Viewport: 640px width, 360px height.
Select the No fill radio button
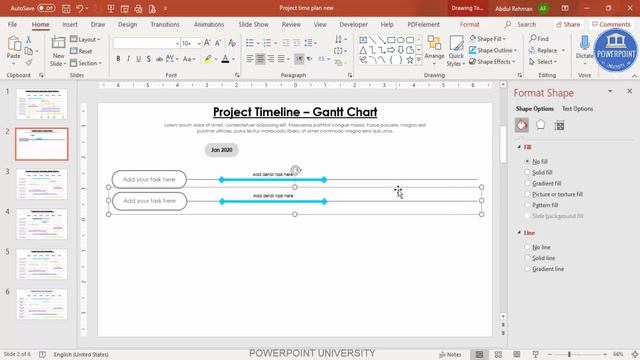tap(527, 162)
